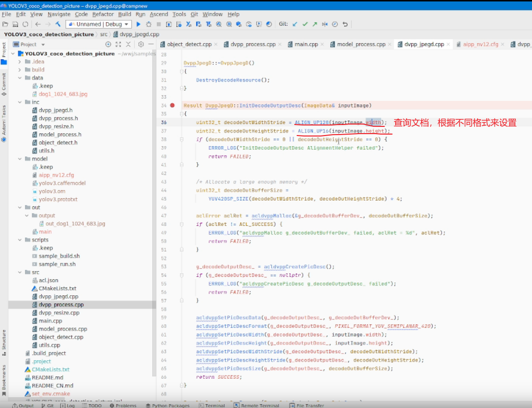Image resolution: width=532 pixels, height=408 pixels.
Task: Open the Output tool window
Action: 23,405
